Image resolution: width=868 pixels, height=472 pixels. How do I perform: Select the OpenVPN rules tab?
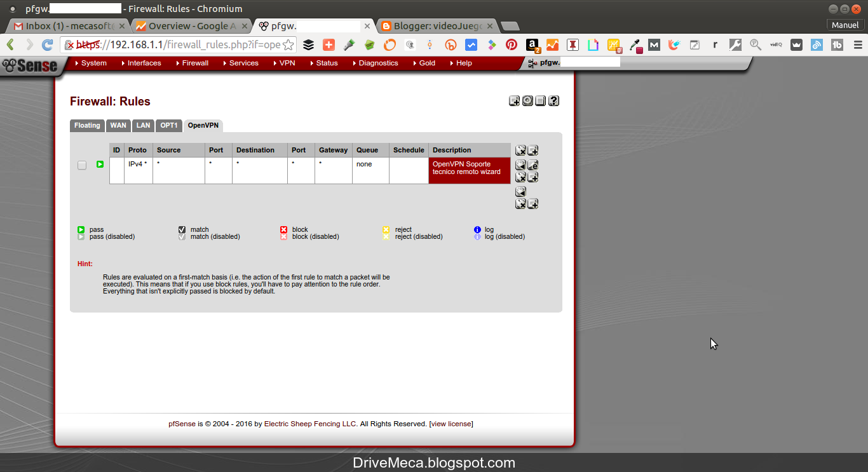click(203, 126)
